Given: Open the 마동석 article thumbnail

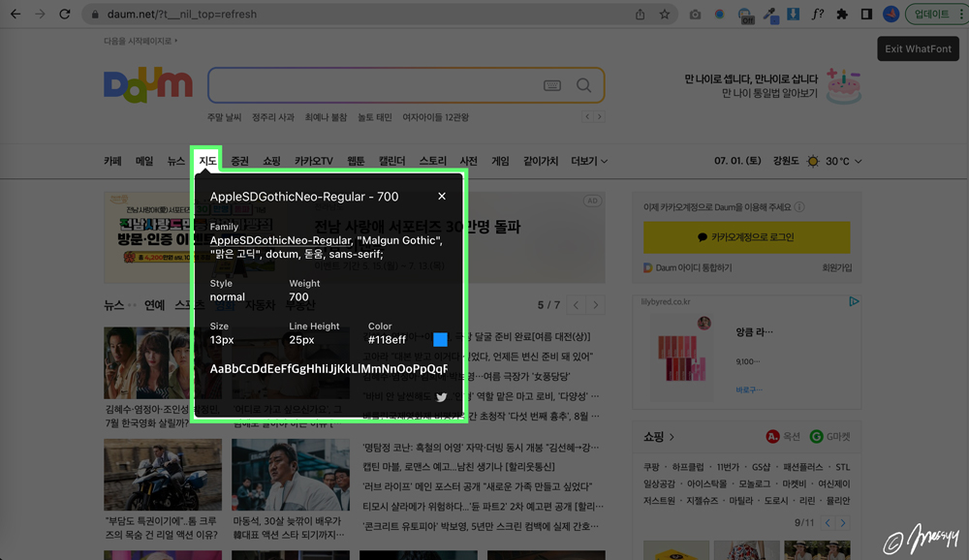Looking at the screenshot, I should pos(291,475).
